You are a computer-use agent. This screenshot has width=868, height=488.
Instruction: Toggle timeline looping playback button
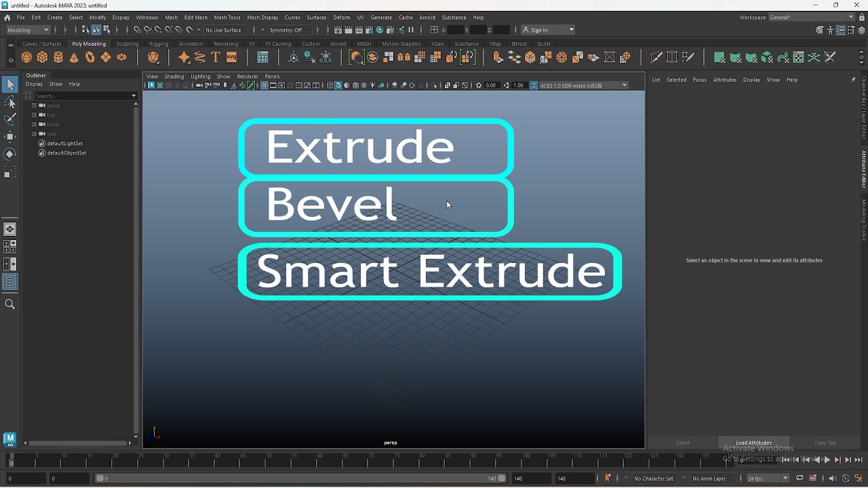800,479
